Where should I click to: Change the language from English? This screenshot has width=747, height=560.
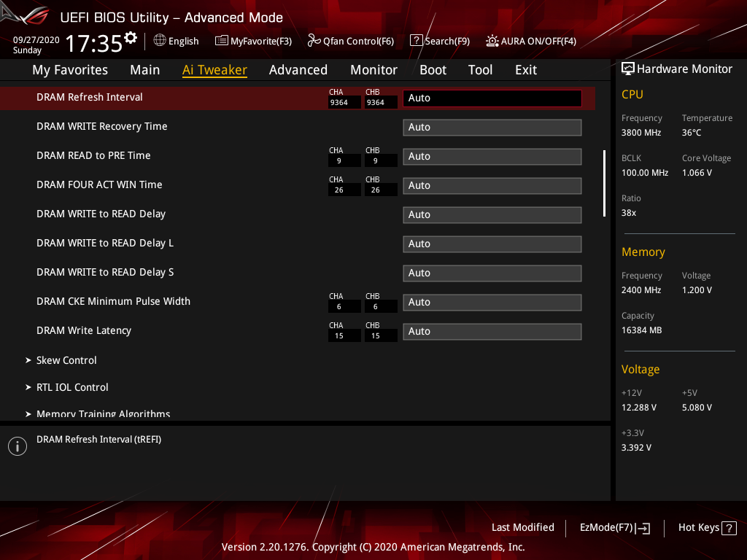[183, 42]
